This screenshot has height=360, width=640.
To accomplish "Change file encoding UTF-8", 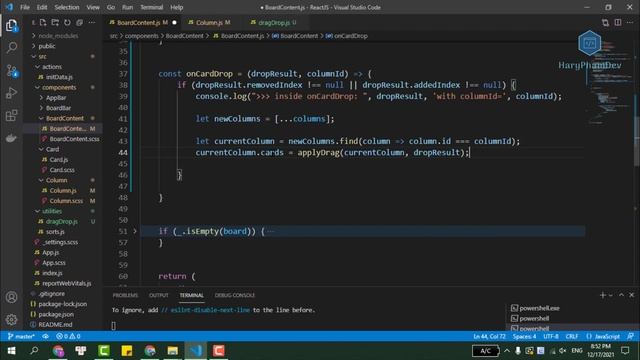I will click(551, 336).
